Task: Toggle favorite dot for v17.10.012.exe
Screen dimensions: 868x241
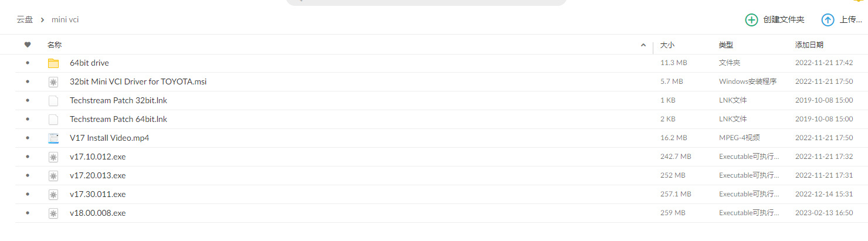Action: tap(27, 157)
